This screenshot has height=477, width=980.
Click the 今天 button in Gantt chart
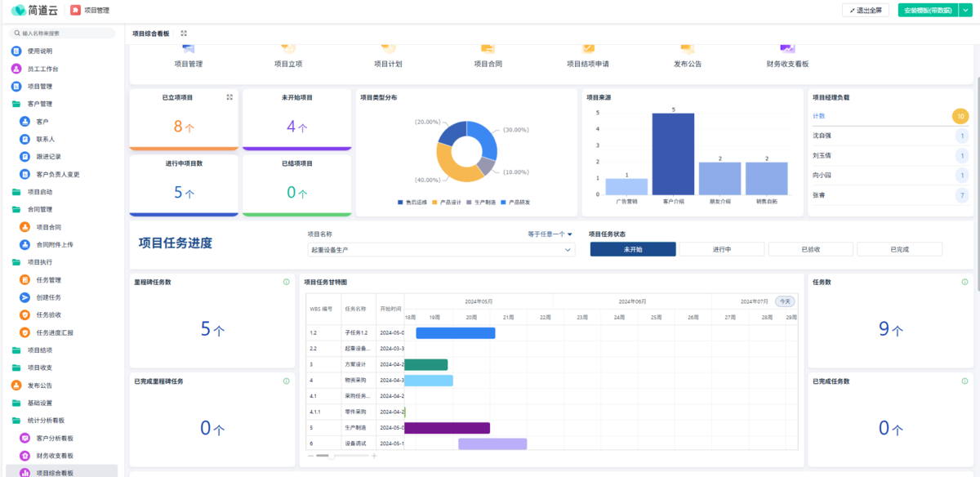tap(784, 301)
